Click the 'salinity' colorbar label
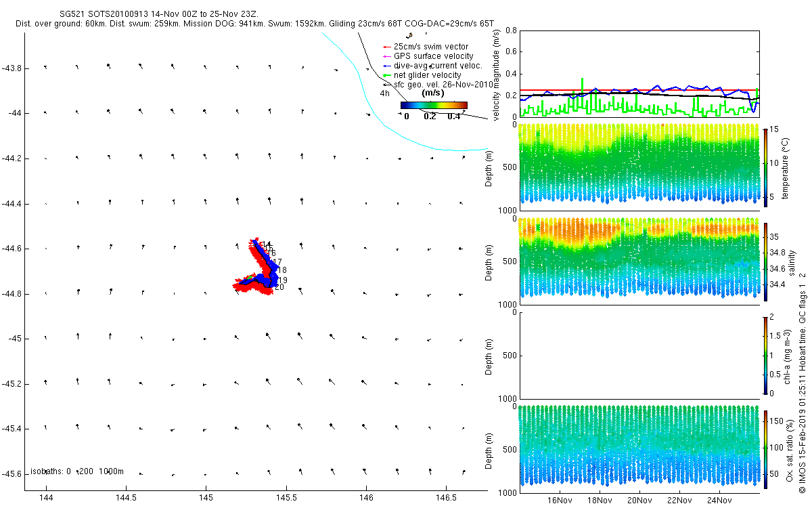This screenshot has height=508, width=812. tap(792, 262)
